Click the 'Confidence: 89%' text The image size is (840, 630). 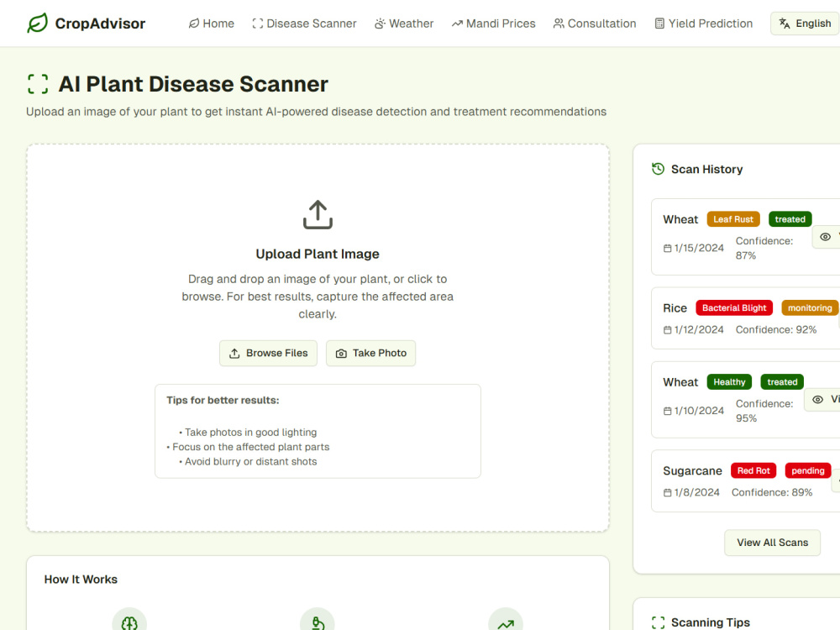772,493
